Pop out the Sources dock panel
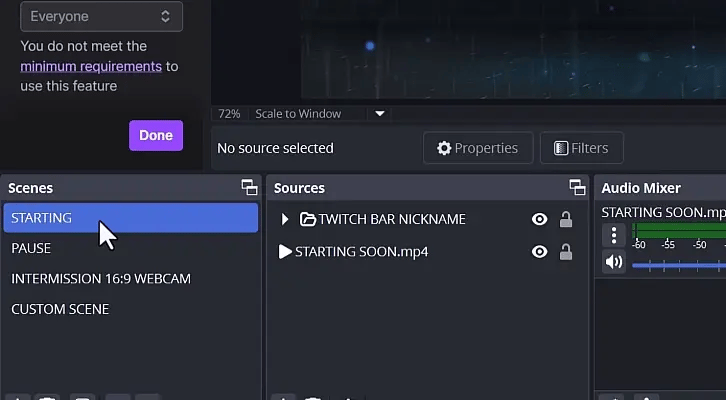Image resolution: width=726 pixels, height=400 pixels. click(x=577, y=187)
